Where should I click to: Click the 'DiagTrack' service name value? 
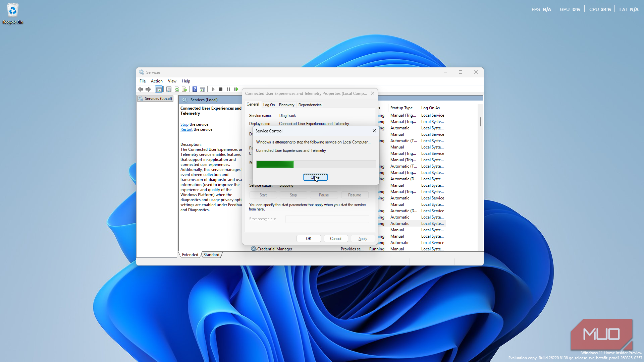287,116
